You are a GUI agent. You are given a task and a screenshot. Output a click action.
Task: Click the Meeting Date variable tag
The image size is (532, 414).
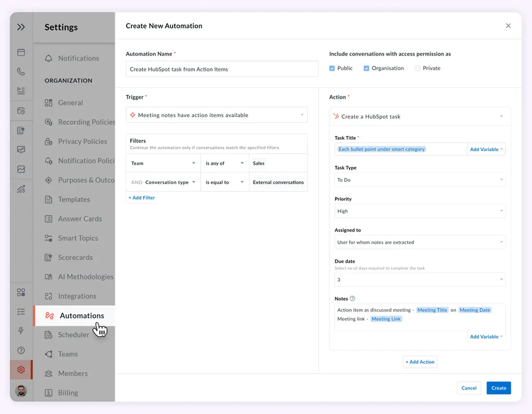[x=475, y=310]
